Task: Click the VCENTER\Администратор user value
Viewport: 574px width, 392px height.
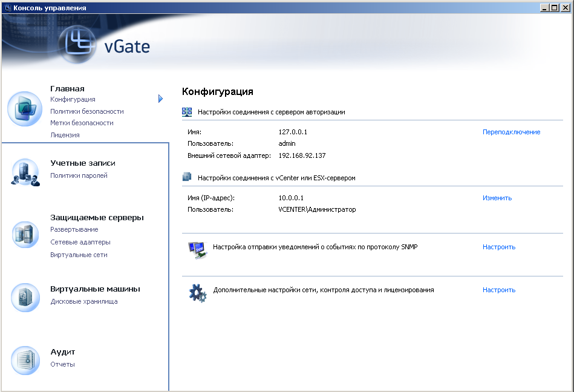Action: (317, 209)
